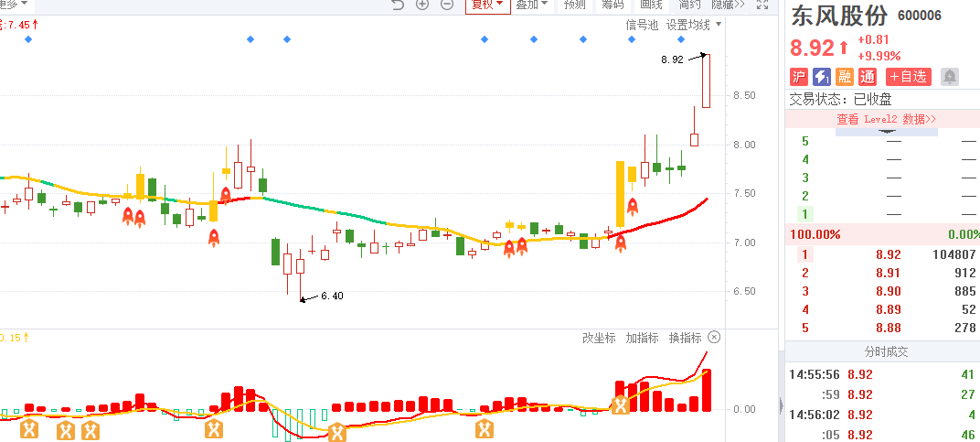Click the 14:55:56 trade timestamp
Image resolution: width=980 pixels, height=442 pixels.
(814, 375)
